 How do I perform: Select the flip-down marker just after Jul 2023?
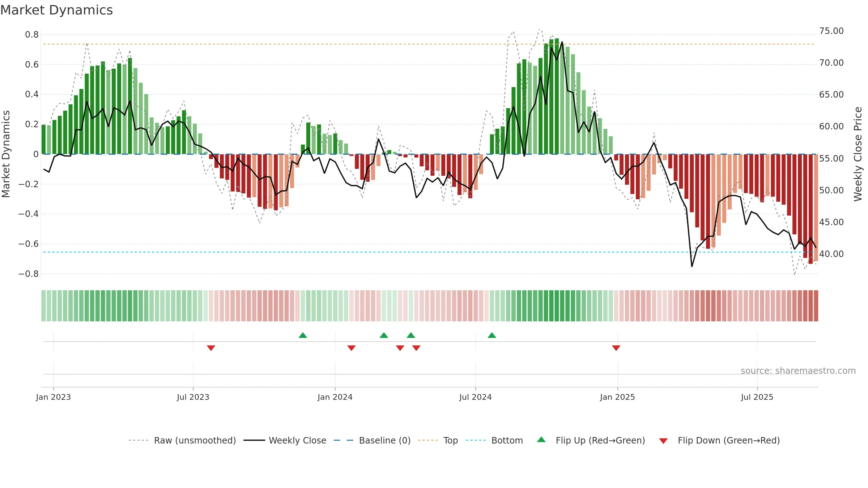[x=211, y=348]
